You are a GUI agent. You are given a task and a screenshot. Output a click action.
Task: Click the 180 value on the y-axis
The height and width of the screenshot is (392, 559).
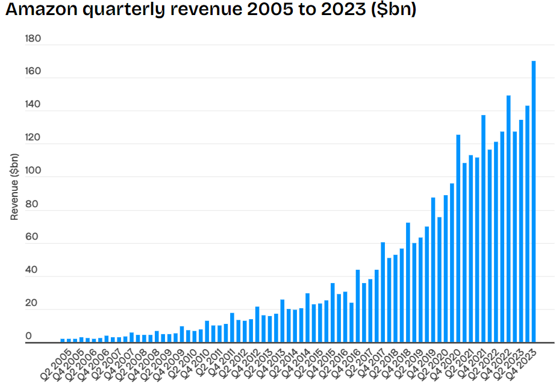pos(33,39)
